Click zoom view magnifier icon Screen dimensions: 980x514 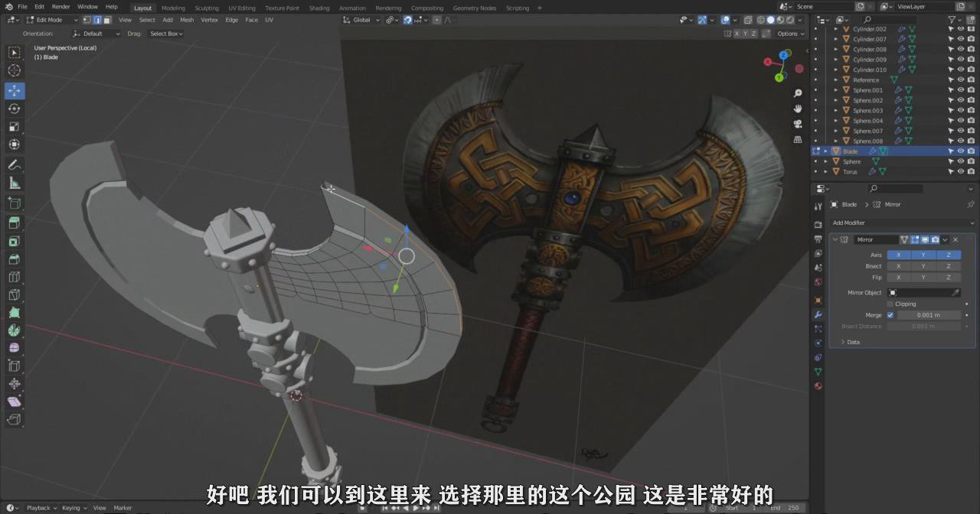tap(798, 93)
